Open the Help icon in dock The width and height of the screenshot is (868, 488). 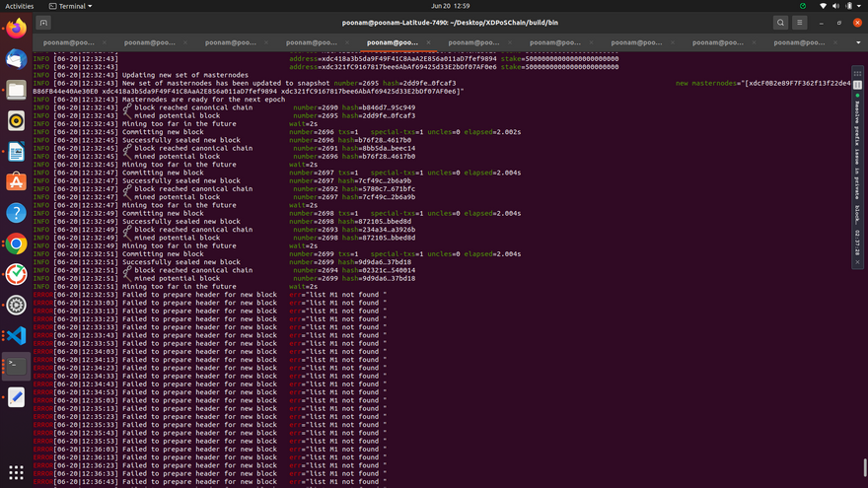pos(16,213)
